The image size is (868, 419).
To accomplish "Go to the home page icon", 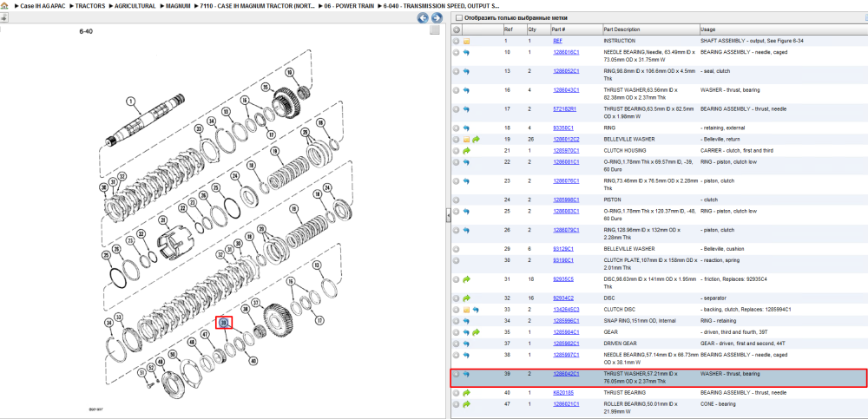I will (x=3, y=5).
